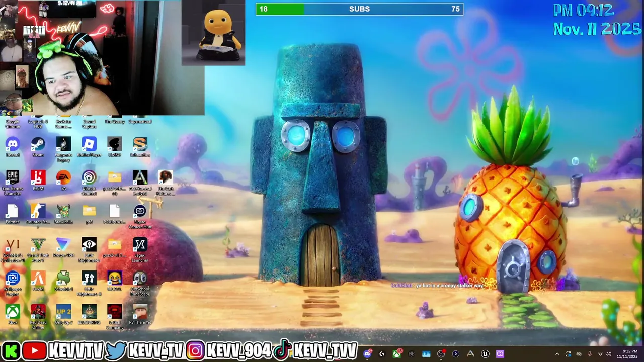The image size is (644, 362).
Task: Open Wallpaper Engine shortcut
Action: pyautogui.click(x=13, y=283)
